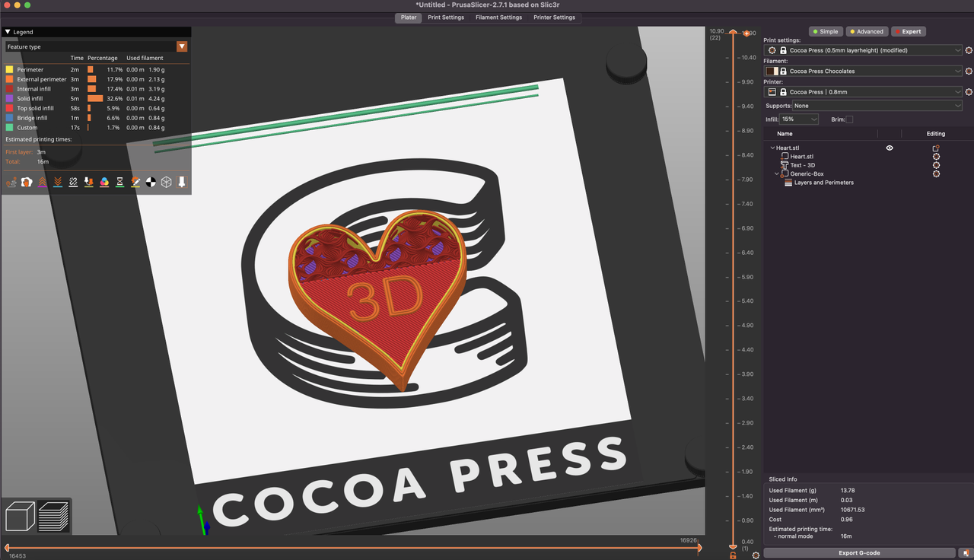Toggle Retractions up-arrows icon in legend
Viewport: 974px width, 560px height.
(42, 183)
